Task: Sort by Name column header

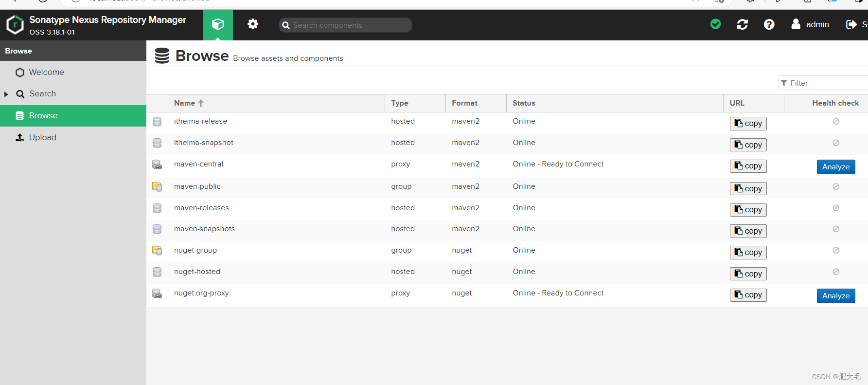Action: point(276,103)
